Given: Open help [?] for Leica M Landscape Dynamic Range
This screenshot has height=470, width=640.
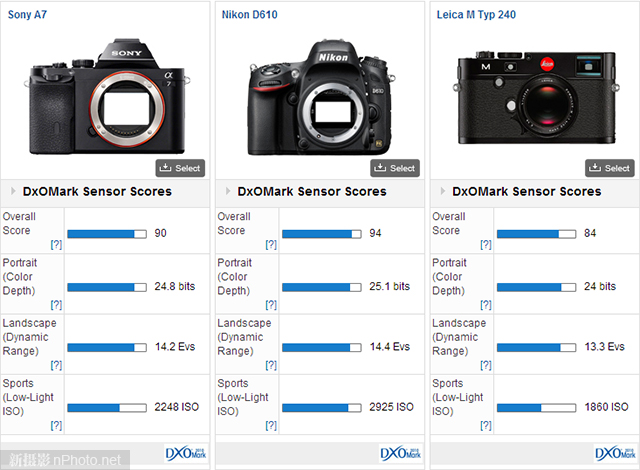Looking at the screenshot, I should [x=486, y=365].
